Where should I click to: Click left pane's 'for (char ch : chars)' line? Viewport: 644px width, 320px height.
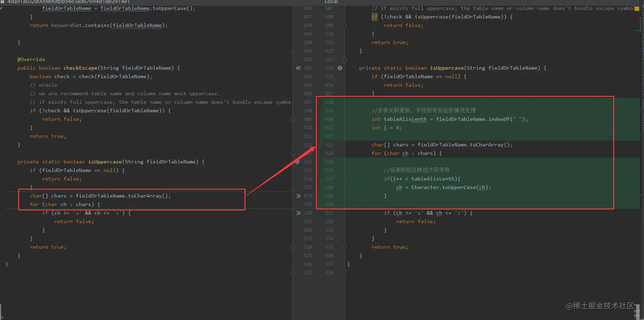click(x=65, y=204)
